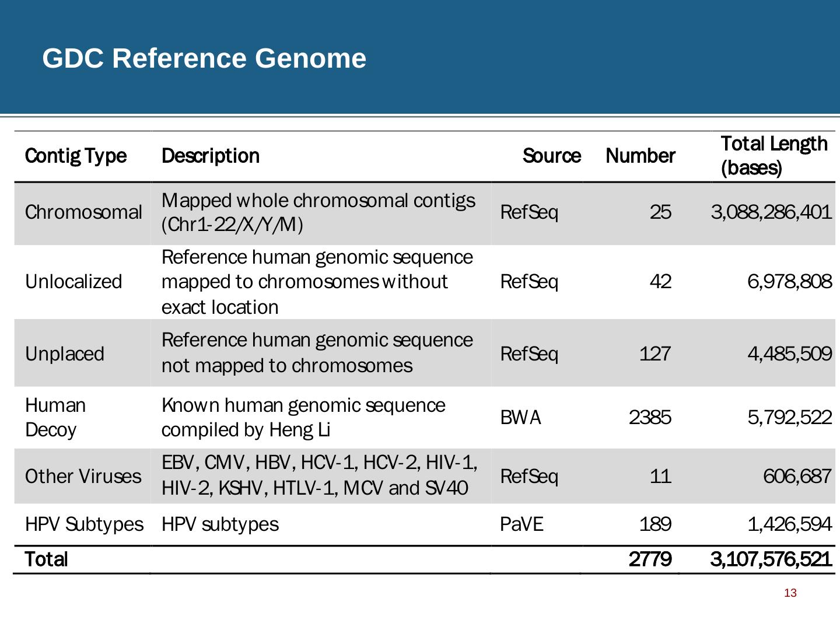Click the 'GDC Reference Genome' slide title
Viewport: 840px width, 630px height.
click(204, 58)
